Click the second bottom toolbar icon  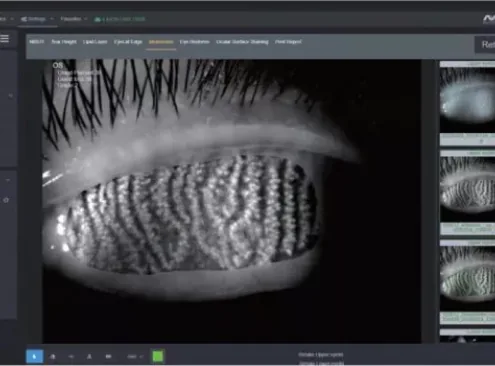[x=53, y=356]
